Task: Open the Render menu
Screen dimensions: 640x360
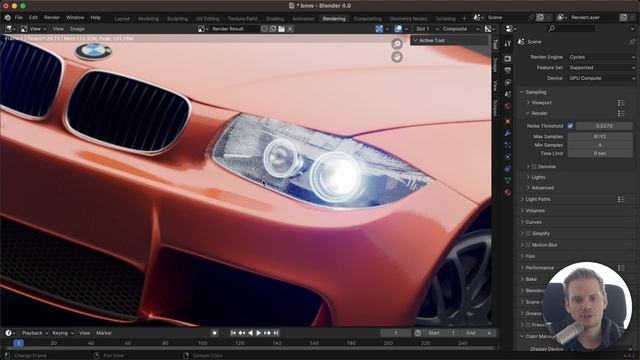Action: tap(52, 18)
